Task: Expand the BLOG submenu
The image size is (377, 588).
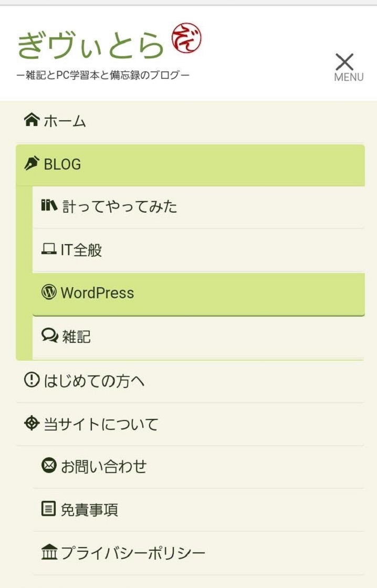Action: (x=63, y=163)
